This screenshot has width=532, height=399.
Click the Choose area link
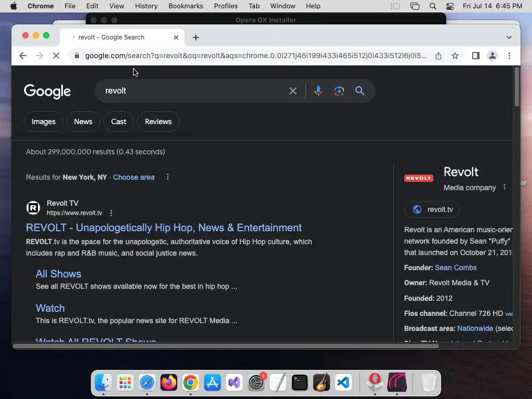point(134,177)
